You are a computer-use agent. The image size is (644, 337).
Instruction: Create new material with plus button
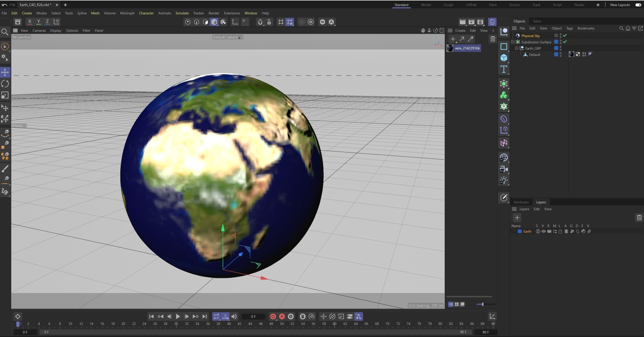click(x=453, y=39)
